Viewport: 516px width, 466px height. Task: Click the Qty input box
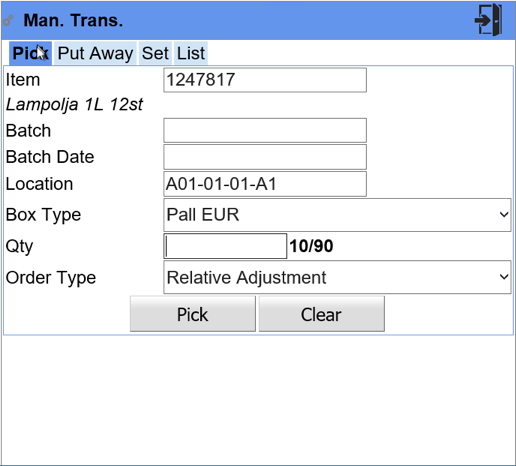point(225,246)
